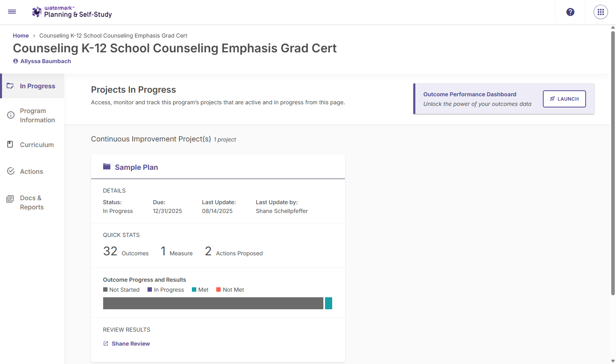The height and width of the screenshot is (364, 616).
Task: Click the Not Started legend swatch
Action: pos(106,290)
